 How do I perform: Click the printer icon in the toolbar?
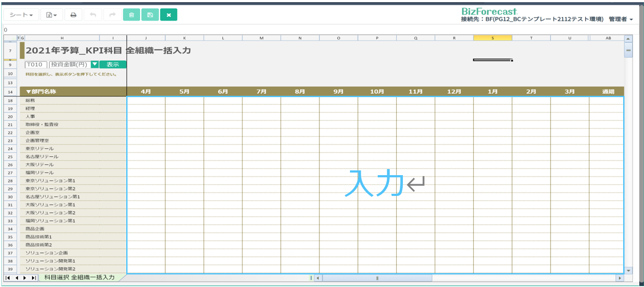[x=73, y=15]
